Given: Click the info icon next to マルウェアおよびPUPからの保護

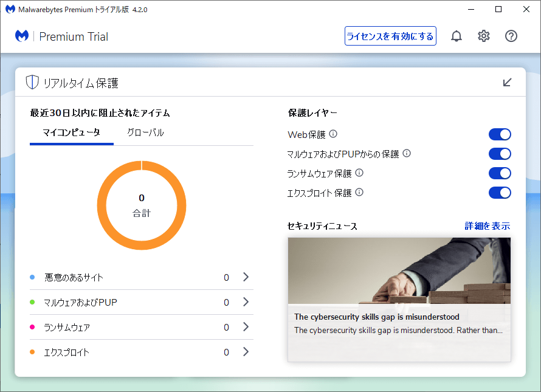Looking at the screenshot, I should coord(407,153).
